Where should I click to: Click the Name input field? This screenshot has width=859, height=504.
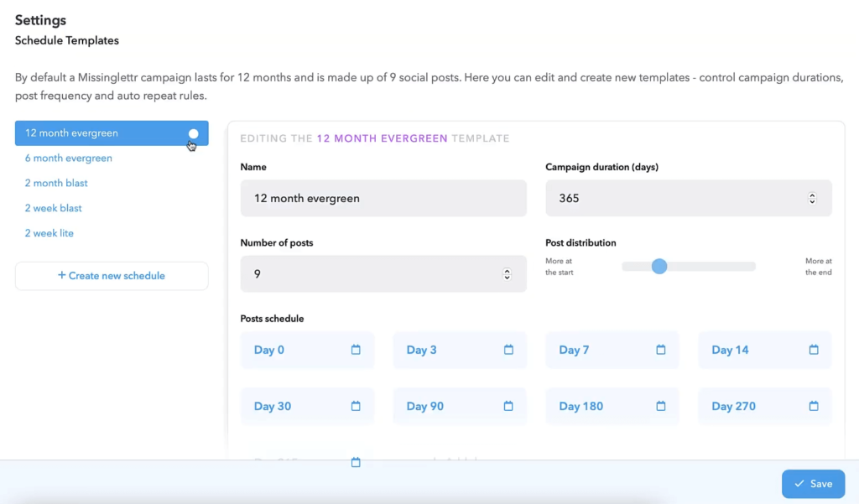point(383,199)
